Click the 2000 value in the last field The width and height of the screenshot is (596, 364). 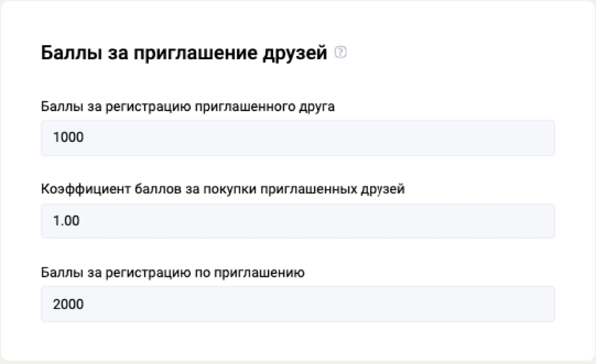(66, 304)
